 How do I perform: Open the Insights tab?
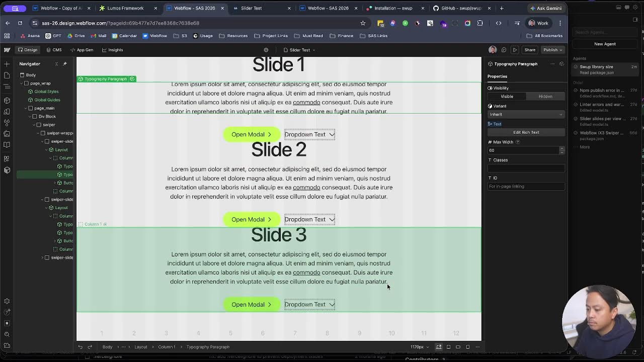pos(112,50)
